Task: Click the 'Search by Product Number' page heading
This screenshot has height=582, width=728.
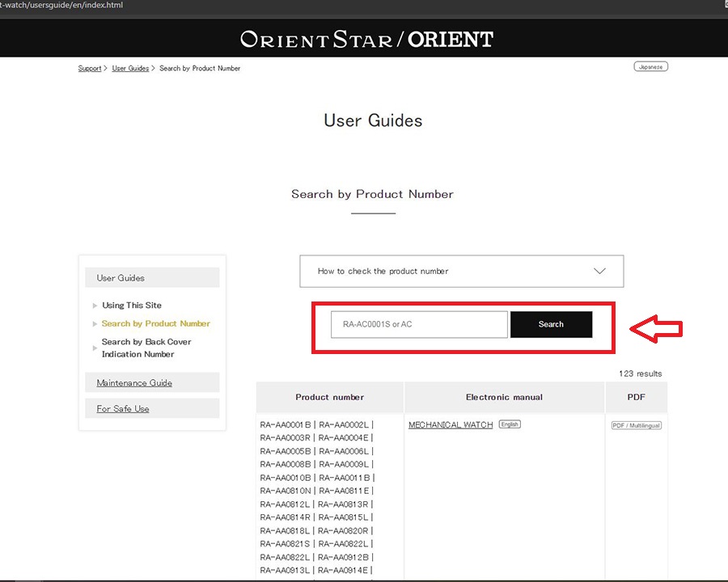Action: coord(372,194)
